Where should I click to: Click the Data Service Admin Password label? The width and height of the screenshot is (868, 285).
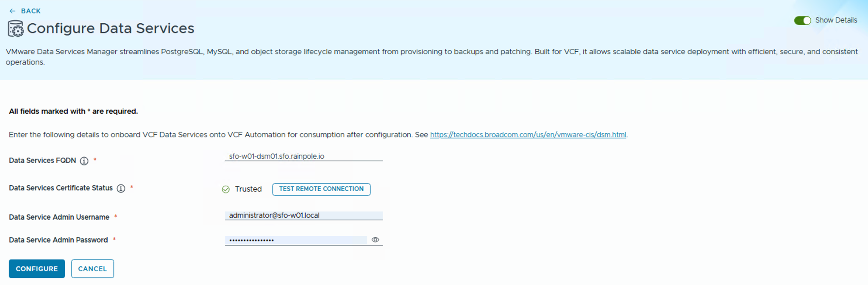[x=58, y=240]
